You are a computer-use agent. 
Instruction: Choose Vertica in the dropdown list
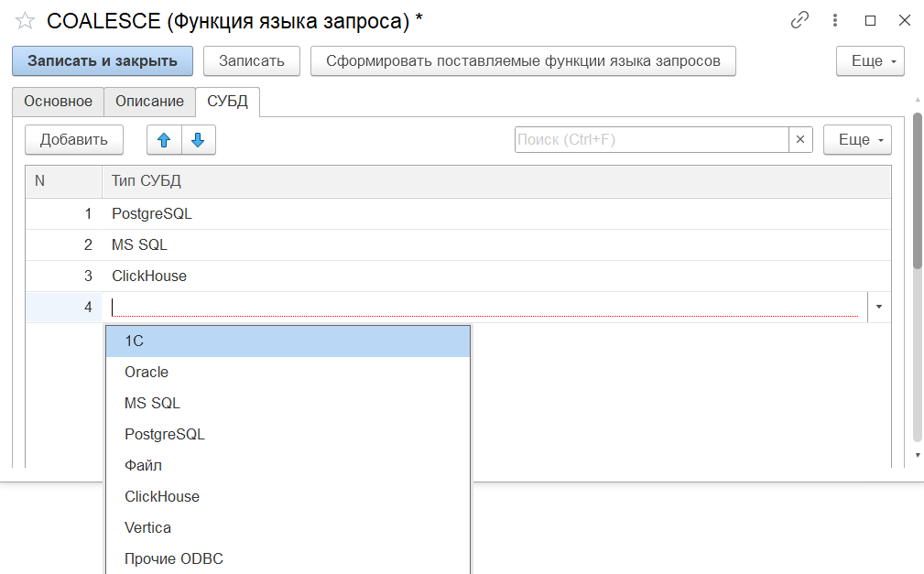(x=147, y=527)
